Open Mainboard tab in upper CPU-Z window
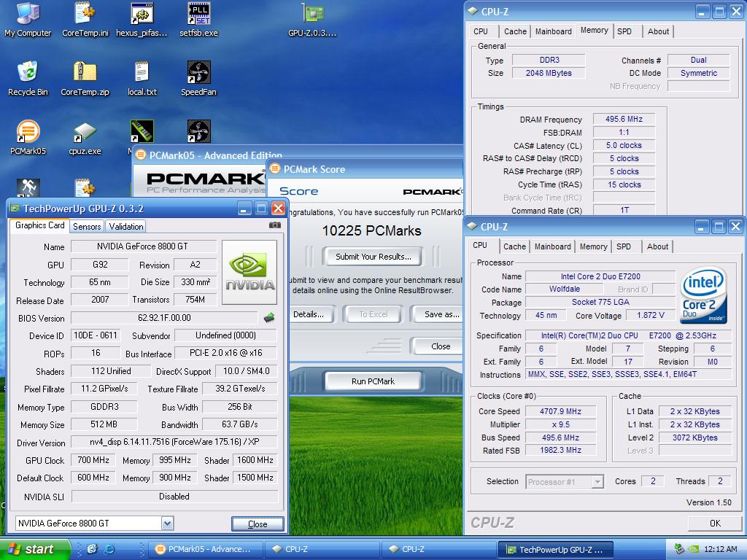The width and height of the screenshot is (747, 560). click(x=553, y=31)
